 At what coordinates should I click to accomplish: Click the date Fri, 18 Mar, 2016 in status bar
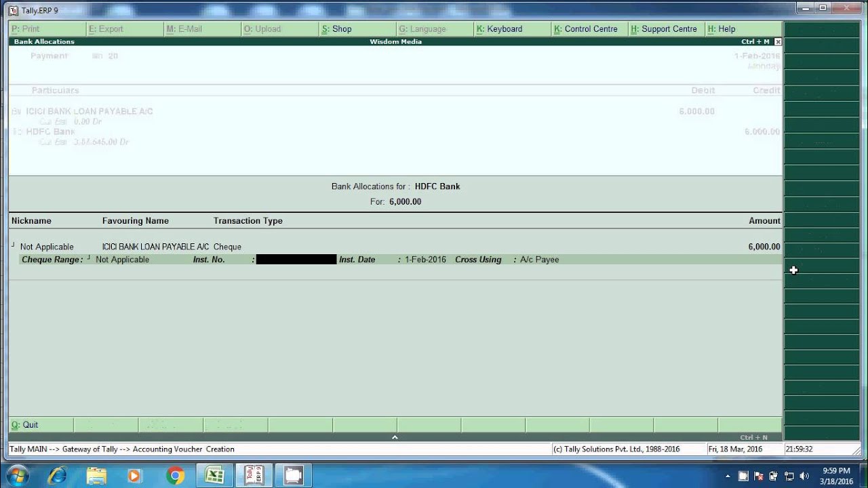pos(736,449)
